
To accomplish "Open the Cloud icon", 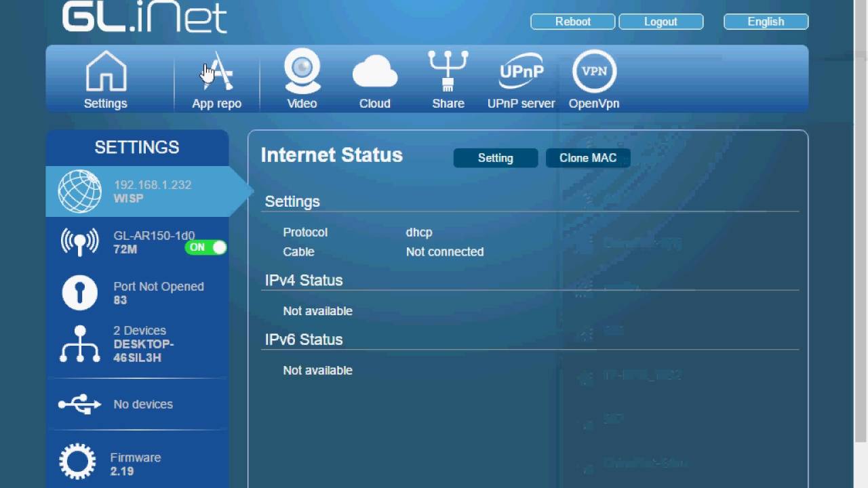I will (x=375, y=72).
